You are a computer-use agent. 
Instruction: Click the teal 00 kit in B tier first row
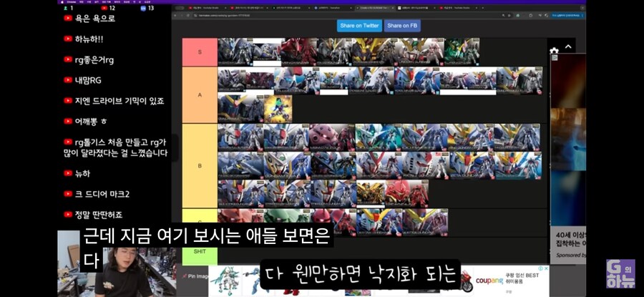tap(379, 137)
